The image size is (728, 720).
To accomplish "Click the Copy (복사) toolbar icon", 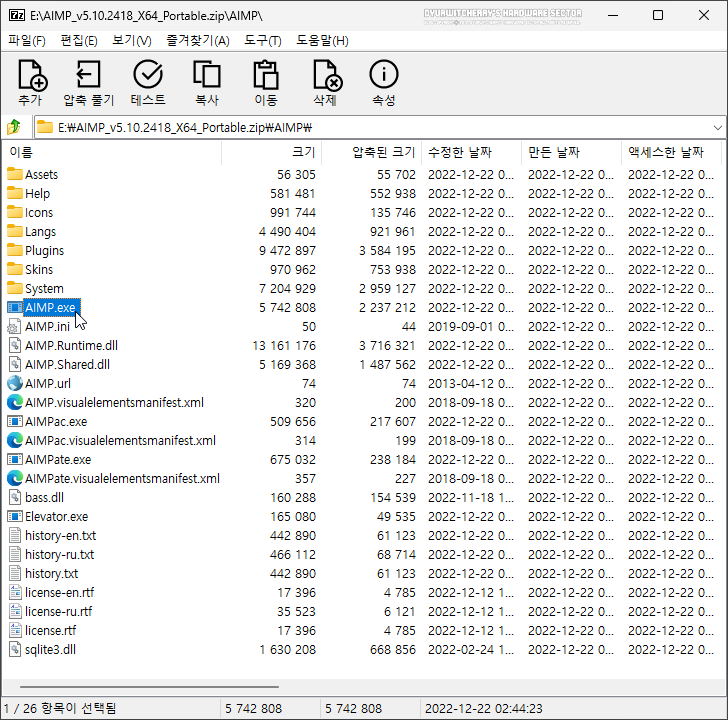I will tap(207, 74).
